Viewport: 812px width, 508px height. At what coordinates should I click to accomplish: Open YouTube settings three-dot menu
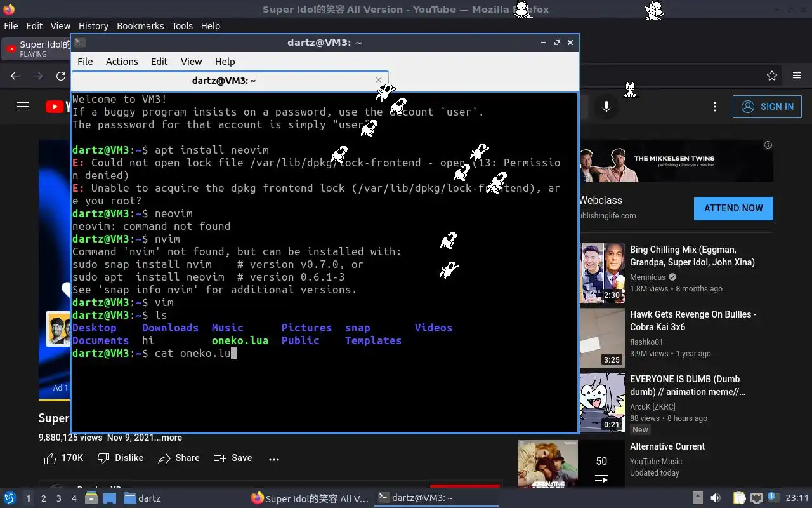(x=715, y=107)
